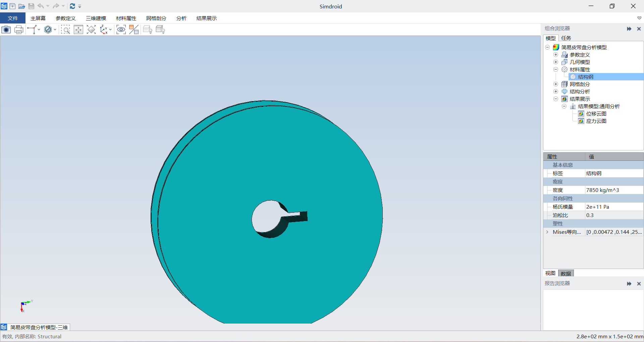Switch to the 网格剖分 ribbon tab
This screenshot has width=644, height=342.
156,18
